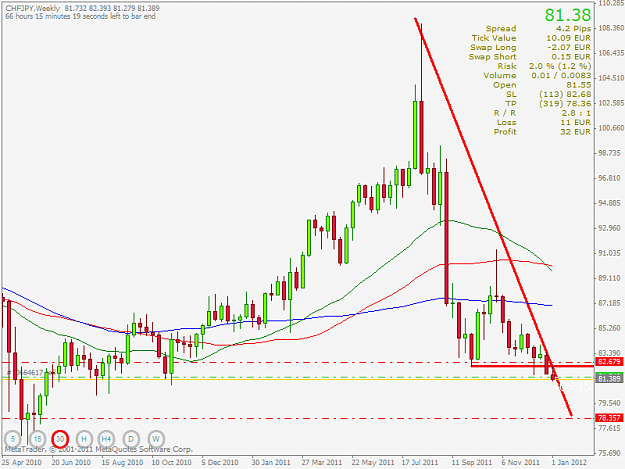This screenshot has height=469, width=625.
Task: Switch to the W (weekly) timeframe button
Action: [x=156, y=439]
